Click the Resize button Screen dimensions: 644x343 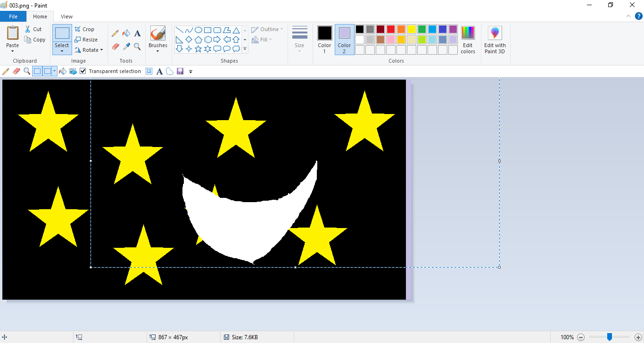click(86, 40)
